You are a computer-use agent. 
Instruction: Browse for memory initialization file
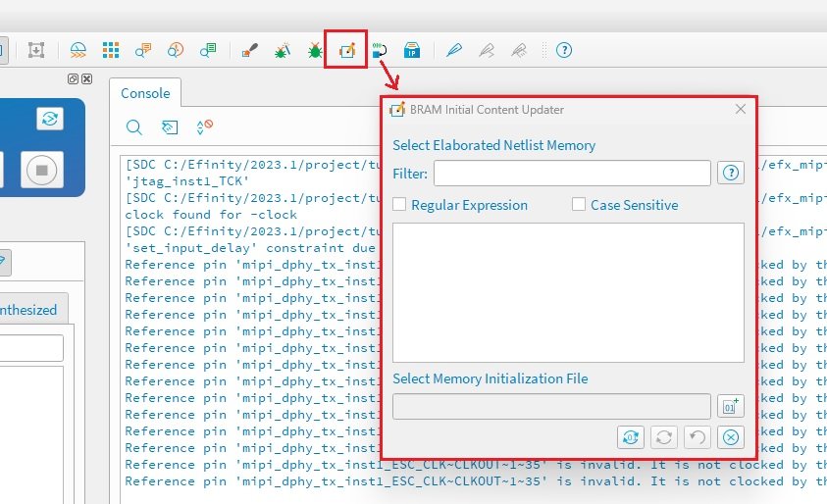[x=731, y=407]
